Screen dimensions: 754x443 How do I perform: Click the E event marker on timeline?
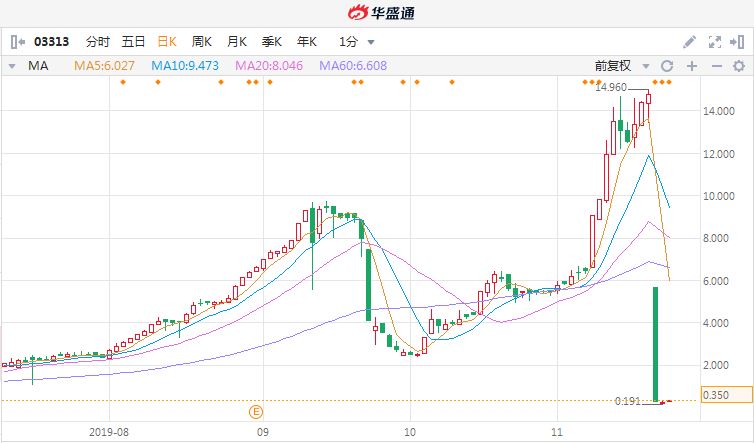point(256,411)
